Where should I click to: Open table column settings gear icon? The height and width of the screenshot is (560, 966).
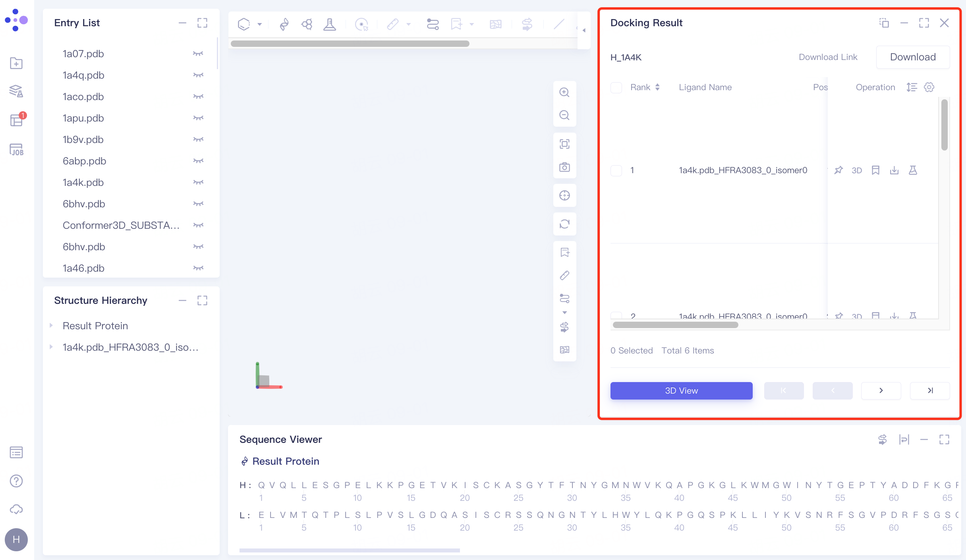(929, 87)
